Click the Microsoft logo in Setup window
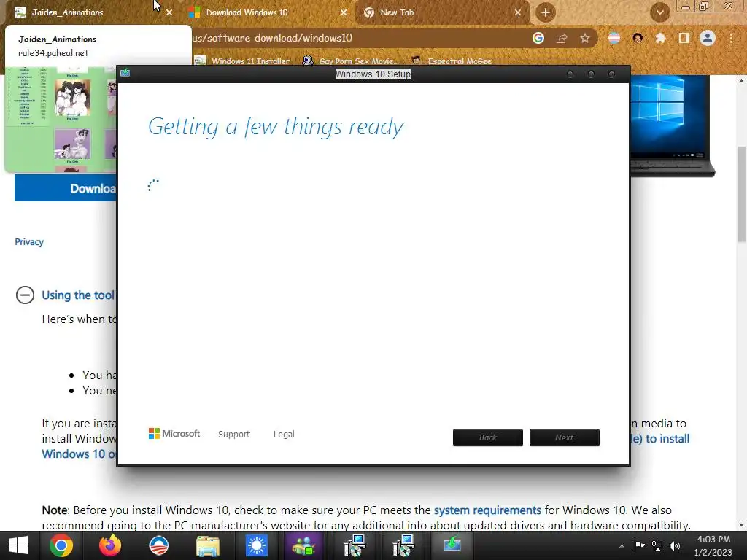 click(174, 434)
